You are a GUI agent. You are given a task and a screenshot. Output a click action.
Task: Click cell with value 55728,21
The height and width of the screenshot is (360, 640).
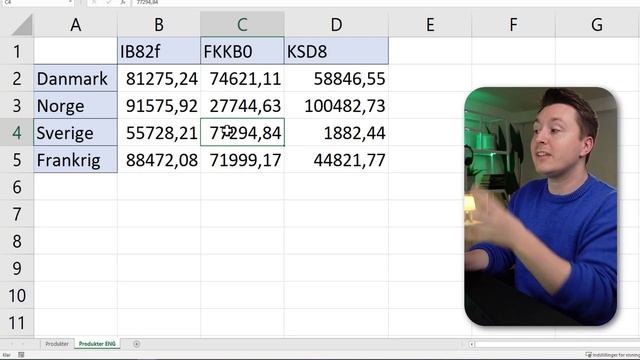tap(159, 133)
